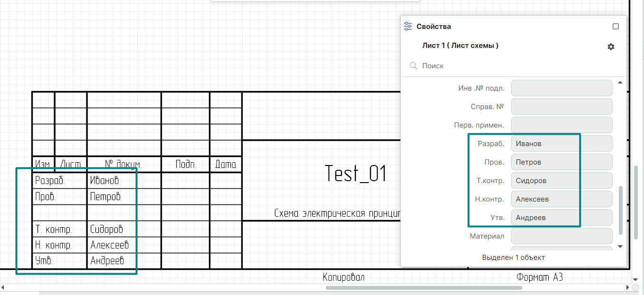Viewport: 644px width, 295px height.
Task: Select the Н.контр. field containing Алексеев
Action: click(x=561, y=199)
